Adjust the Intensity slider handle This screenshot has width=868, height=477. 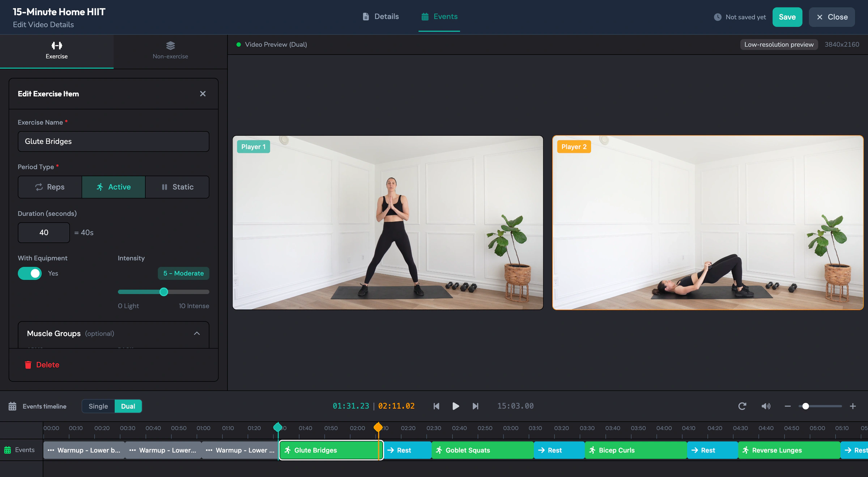(164, 292)
